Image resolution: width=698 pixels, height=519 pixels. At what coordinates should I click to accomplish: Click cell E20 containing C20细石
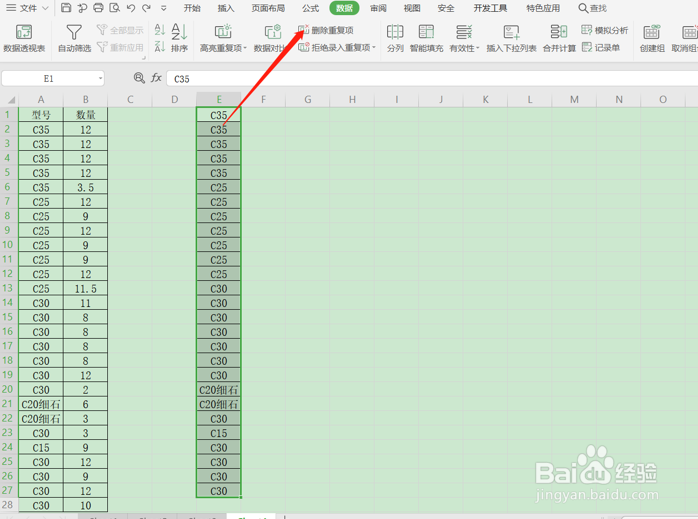tap(219, 390)
